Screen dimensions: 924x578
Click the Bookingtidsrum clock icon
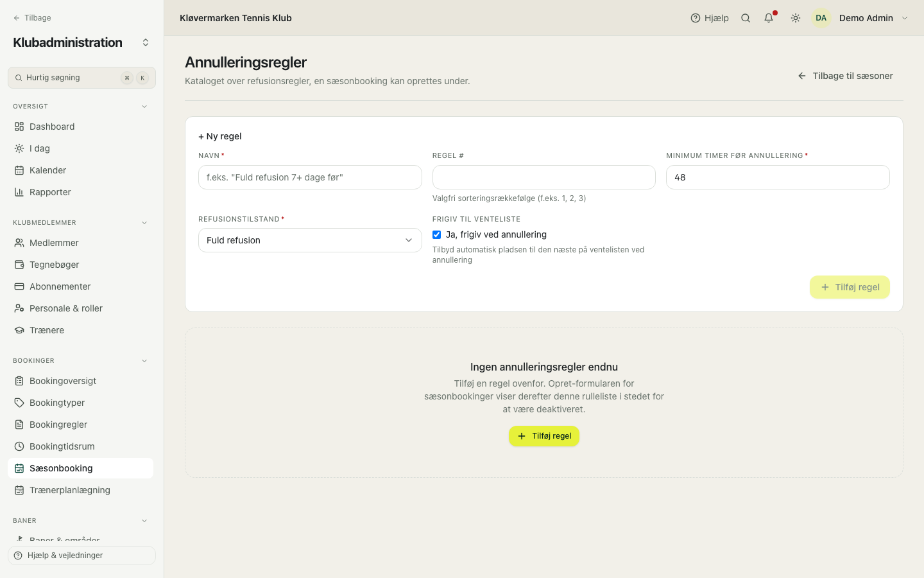click(19, 446)
